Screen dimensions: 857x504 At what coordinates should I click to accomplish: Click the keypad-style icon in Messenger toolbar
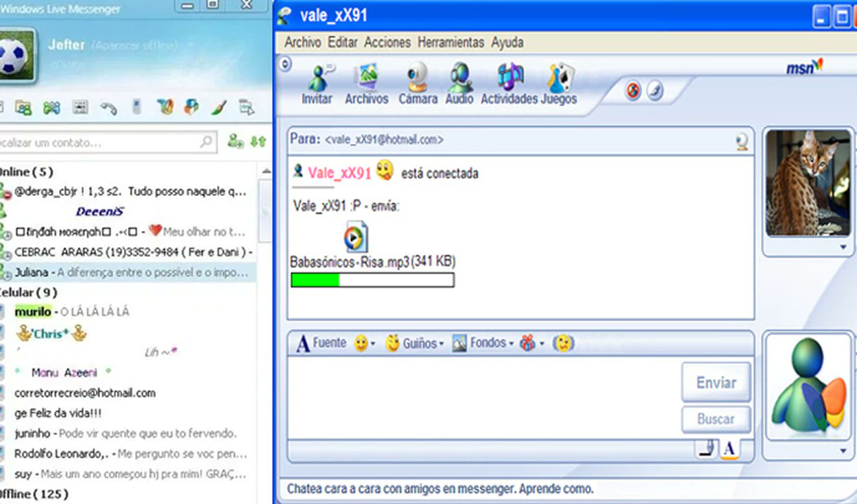[80, 108]
